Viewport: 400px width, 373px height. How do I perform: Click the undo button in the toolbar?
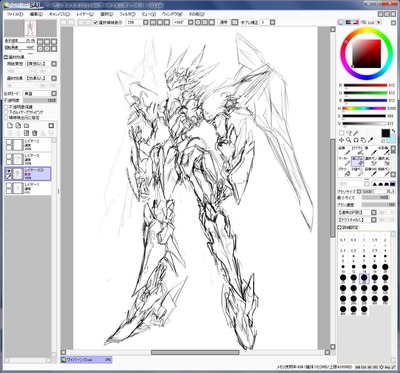(63, 22)
